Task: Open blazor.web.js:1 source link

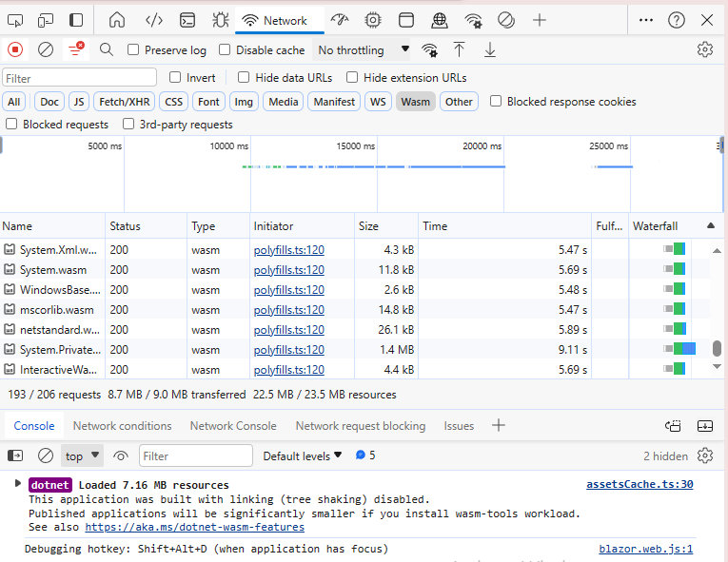Action: [x=646, y=549]
